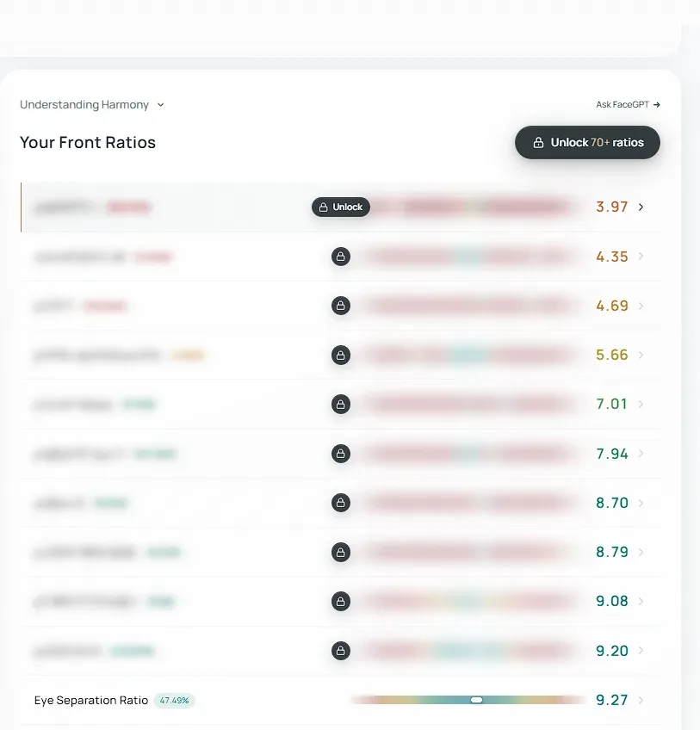700x730 pixels.
Task: Click the Unlock 70+ ratios button
Action: [x=587, y=142]
